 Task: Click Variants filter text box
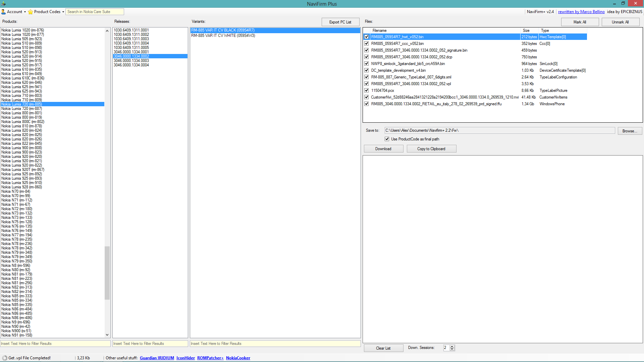(275, 344)
